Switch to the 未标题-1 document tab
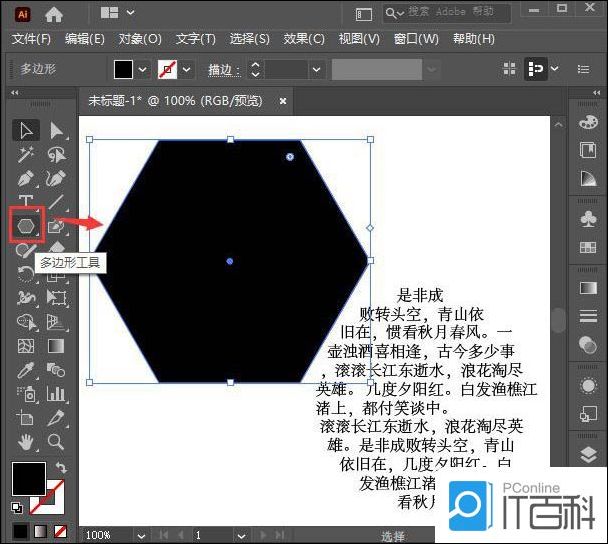Screen dimensions: 608x544 [x=175, y=101]
